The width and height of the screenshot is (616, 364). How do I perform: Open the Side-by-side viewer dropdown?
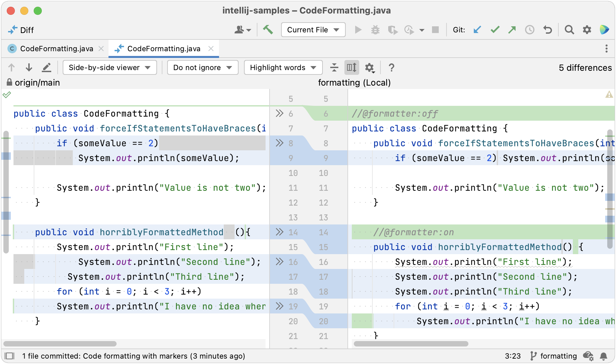click(x=110, y=67)
